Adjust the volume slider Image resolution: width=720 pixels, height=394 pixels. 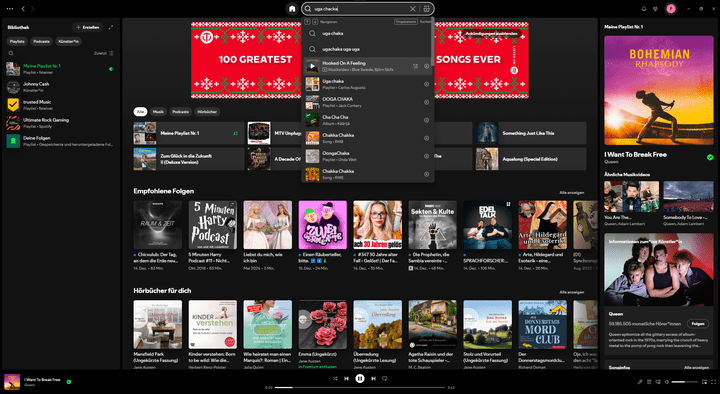(x=685, y=382)
